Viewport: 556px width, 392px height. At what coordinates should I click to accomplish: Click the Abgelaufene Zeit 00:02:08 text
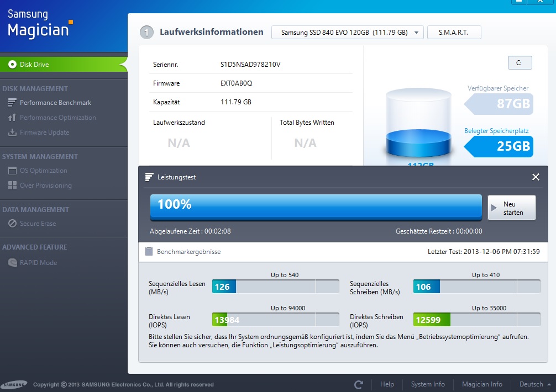point(190,231)
